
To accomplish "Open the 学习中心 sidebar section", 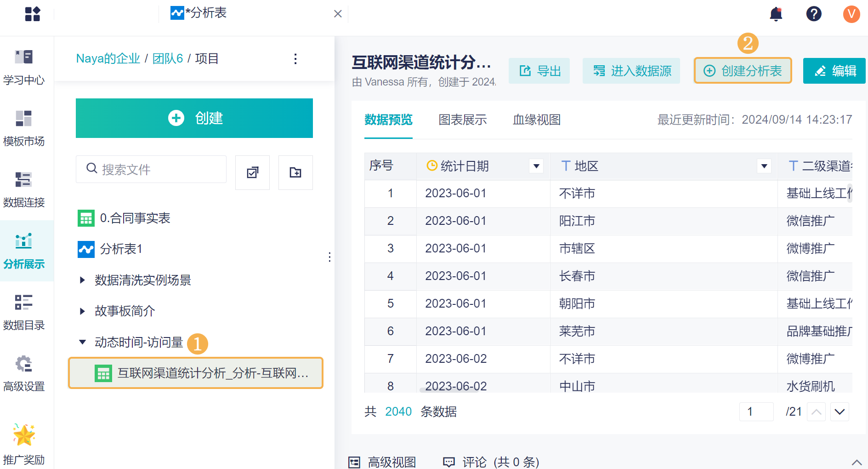I will click(24, 67).
